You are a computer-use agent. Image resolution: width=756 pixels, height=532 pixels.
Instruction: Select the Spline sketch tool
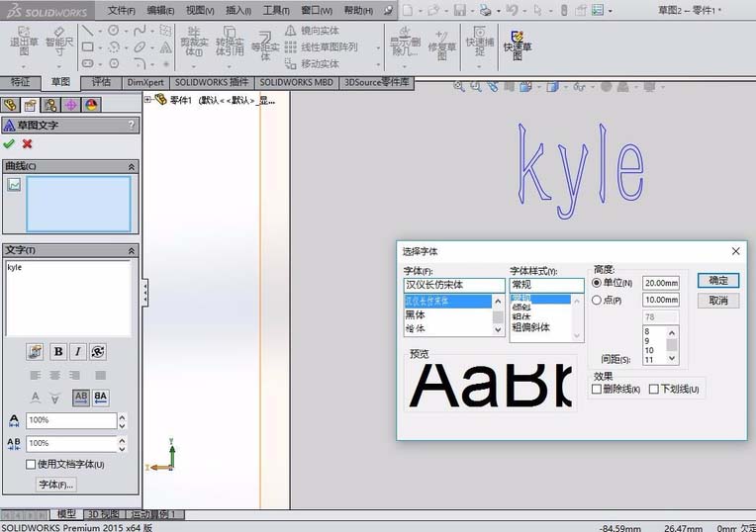140,31
